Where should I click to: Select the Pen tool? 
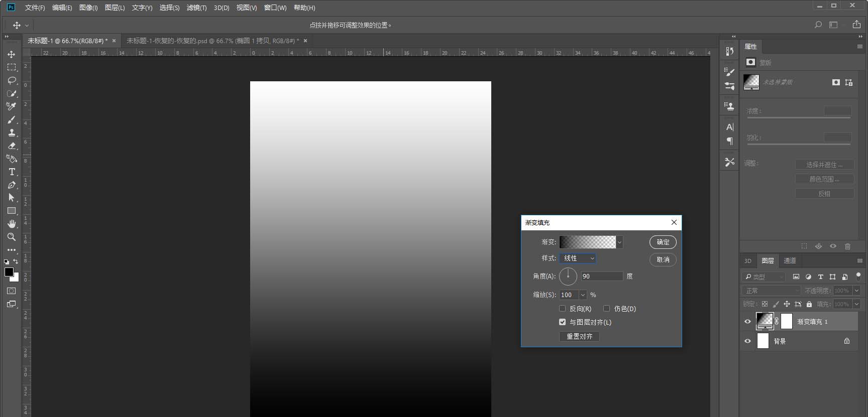pyautogui.click(x=12, y=185)
